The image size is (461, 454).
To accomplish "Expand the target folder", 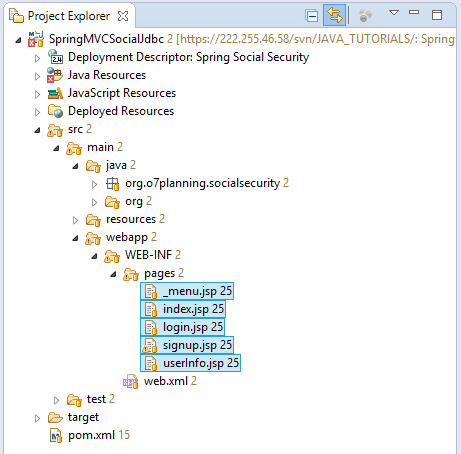I will pos(37,418).
